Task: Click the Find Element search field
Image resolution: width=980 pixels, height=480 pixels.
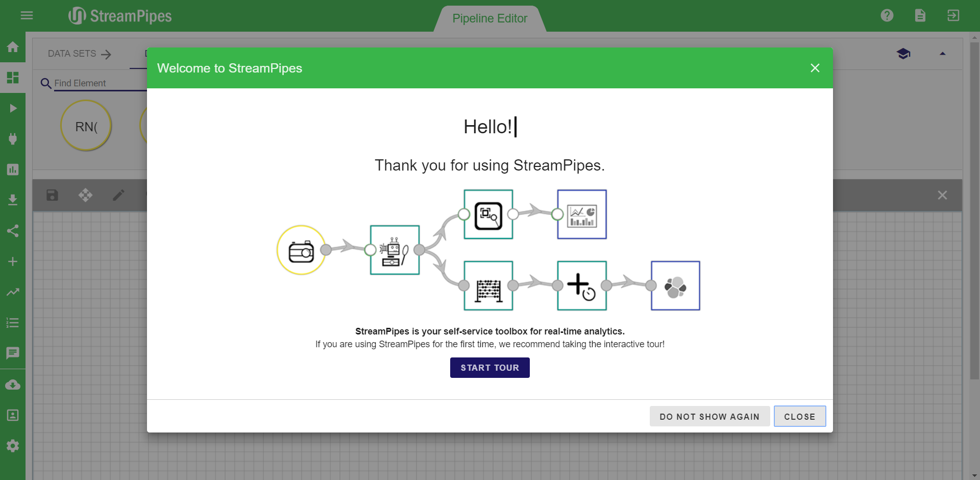Action: [x=100, y=83]
